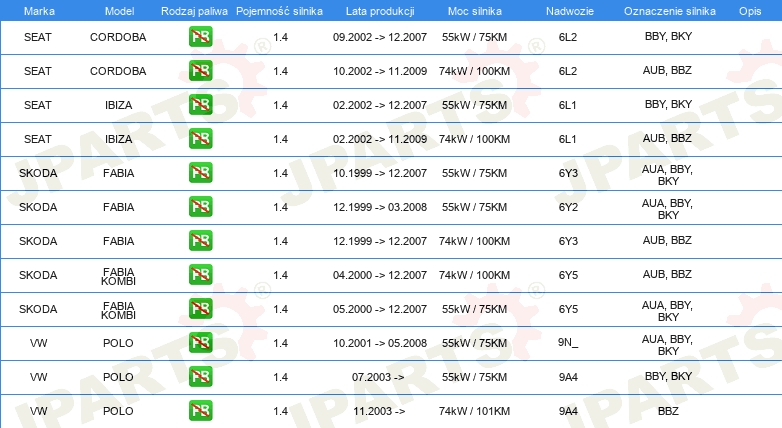Select date range 05.2000 -> 12.2007

pos(380,309)
